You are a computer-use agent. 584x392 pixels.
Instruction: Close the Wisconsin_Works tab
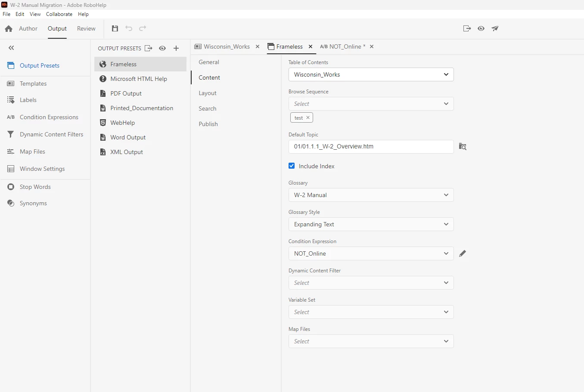[258, 46]
